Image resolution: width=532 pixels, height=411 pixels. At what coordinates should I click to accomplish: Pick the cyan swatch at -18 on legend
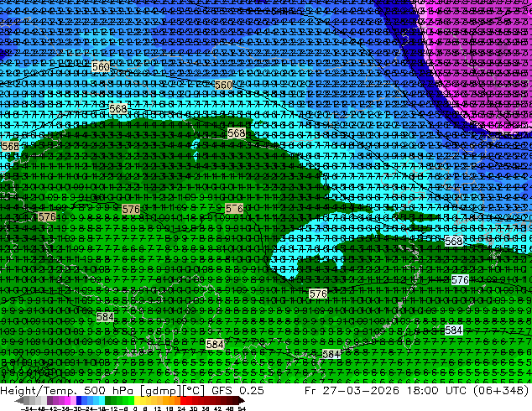tap(102, 401)
